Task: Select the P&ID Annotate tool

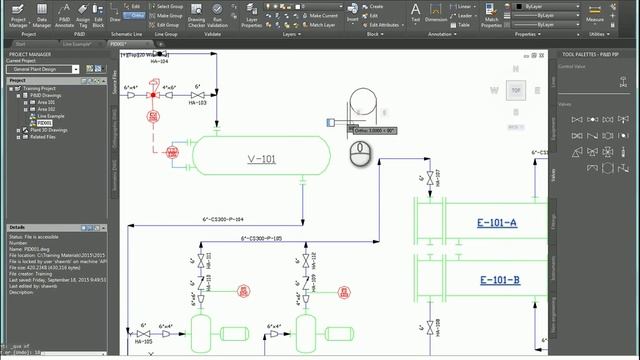Action: (64, 16)
